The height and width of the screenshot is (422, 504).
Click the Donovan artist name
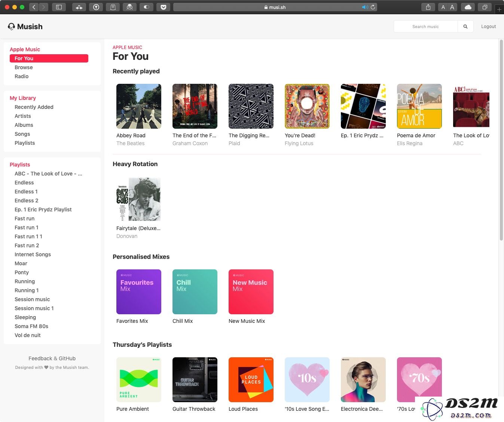127,236
